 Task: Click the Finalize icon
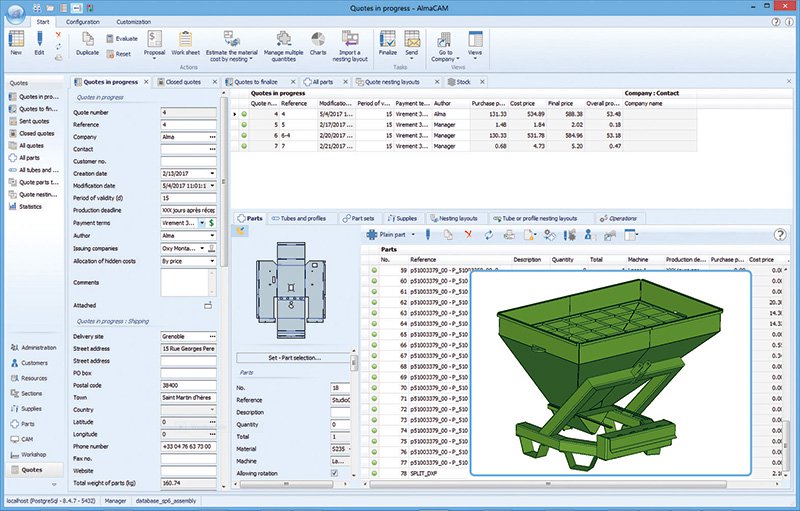pyautogui.click(x=388, y=40)
